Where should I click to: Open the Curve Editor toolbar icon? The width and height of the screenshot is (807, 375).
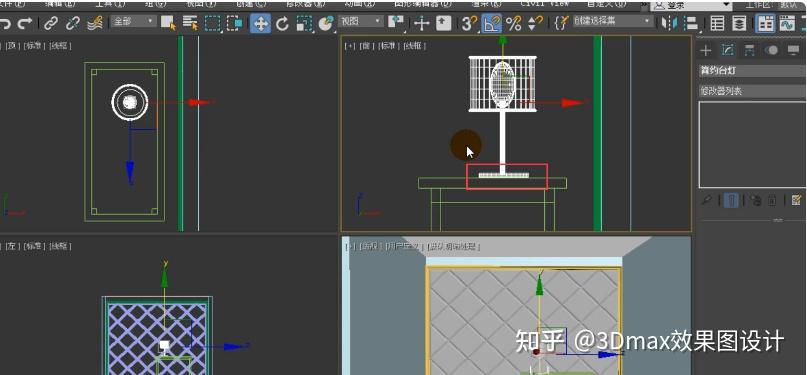(x=787, y=23)
